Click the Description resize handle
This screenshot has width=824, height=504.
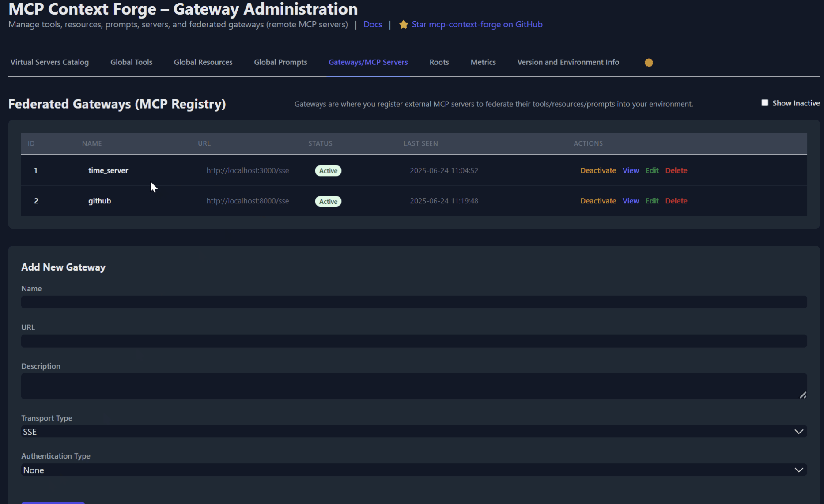point(803,395)
